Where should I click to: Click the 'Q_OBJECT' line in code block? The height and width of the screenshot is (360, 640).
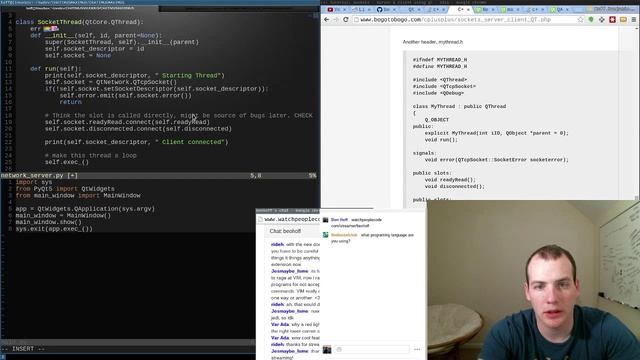pyautogui.click(x=437, y=120)
